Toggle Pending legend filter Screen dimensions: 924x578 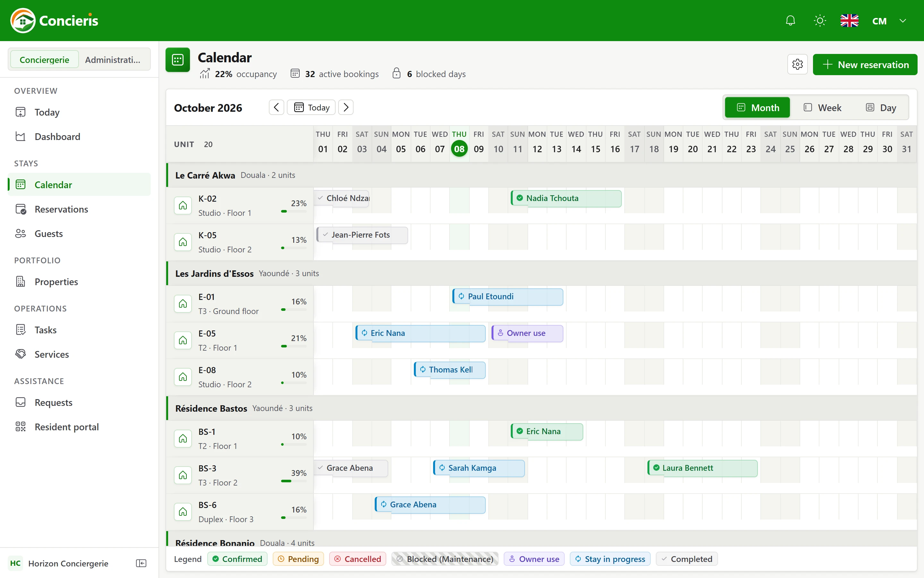(298, 559)
